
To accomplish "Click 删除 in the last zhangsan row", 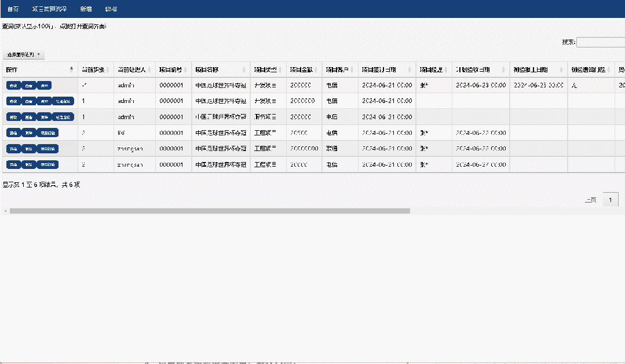I will [x=29, y=164].
